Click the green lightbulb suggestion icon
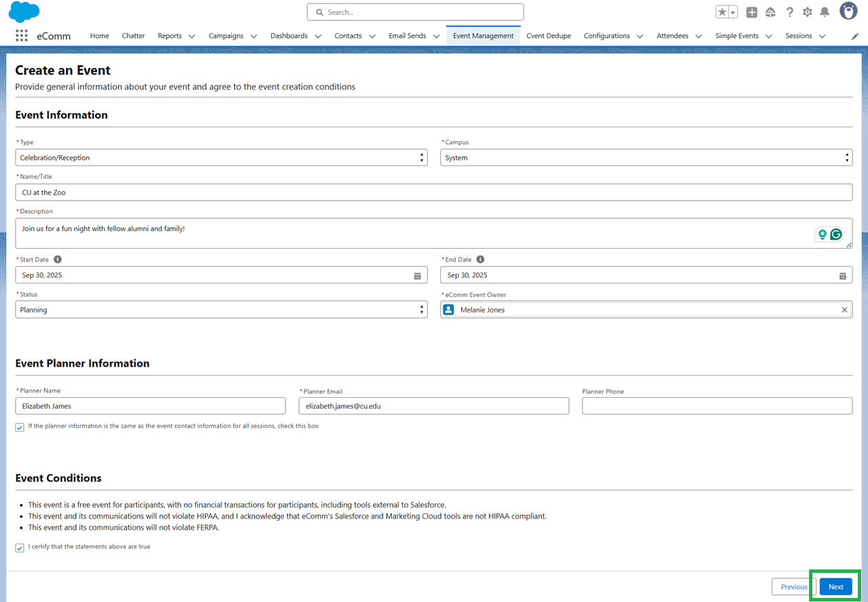This screenshot has width=868, height=602. point(823,234)
